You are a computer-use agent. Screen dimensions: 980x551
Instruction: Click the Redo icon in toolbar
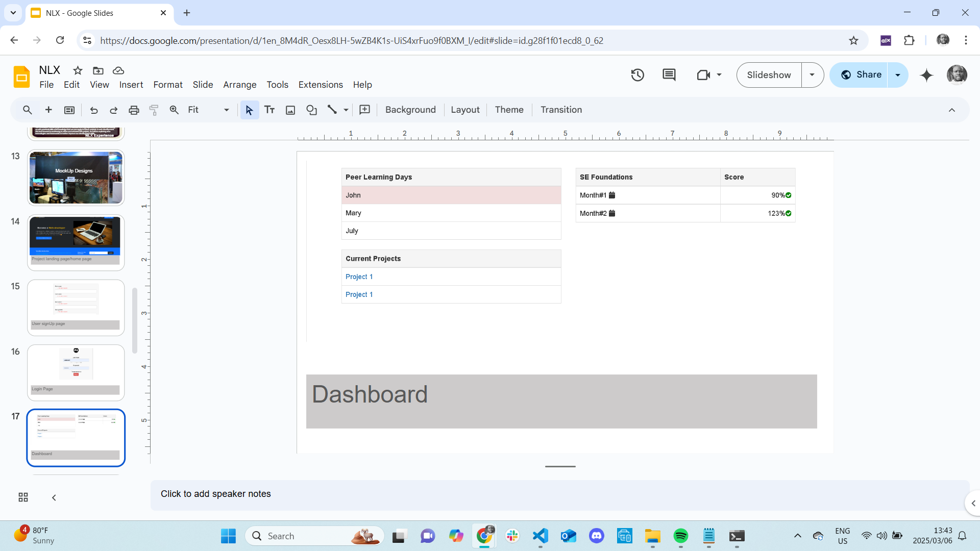(x=113, y=110)
